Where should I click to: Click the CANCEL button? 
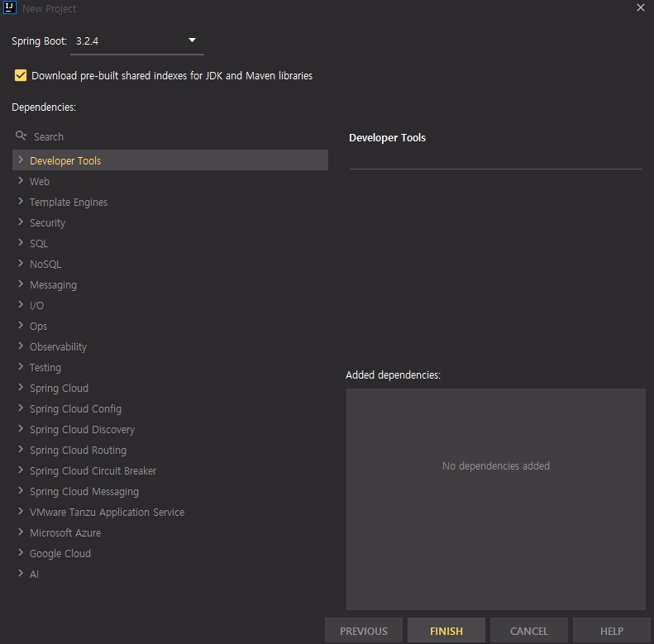point(529,631)
